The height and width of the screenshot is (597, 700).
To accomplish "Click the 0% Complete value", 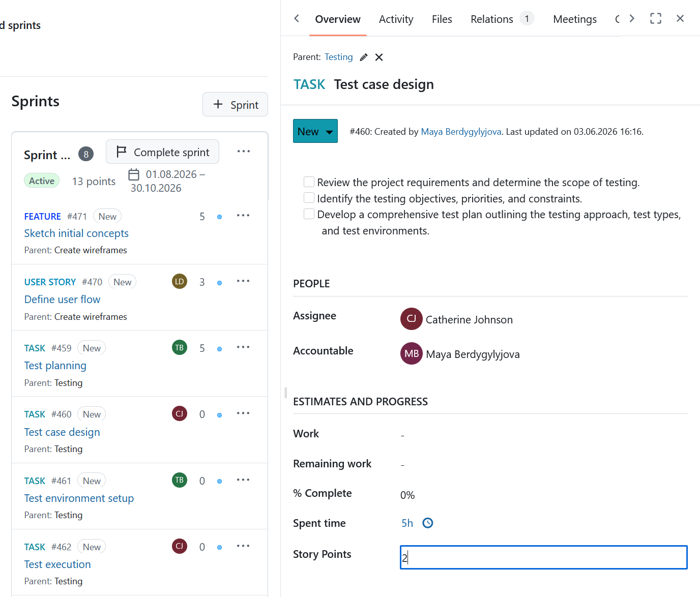I will 407,495.
